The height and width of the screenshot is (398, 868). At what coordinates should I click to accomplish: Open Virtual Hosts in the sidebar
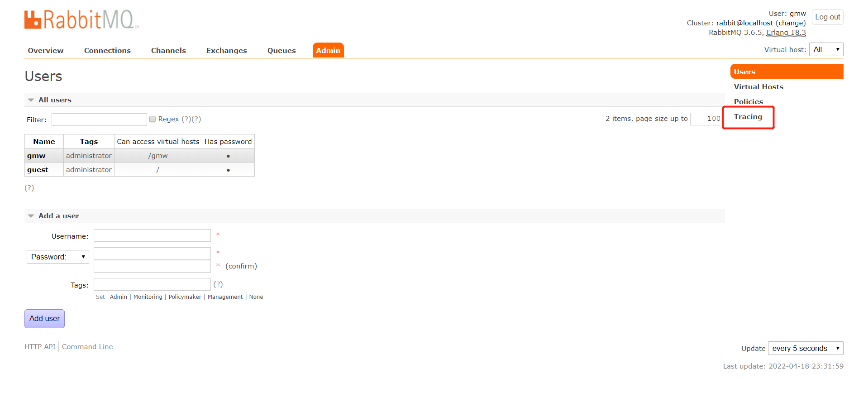pyautogui.click(x=758, y=87)
